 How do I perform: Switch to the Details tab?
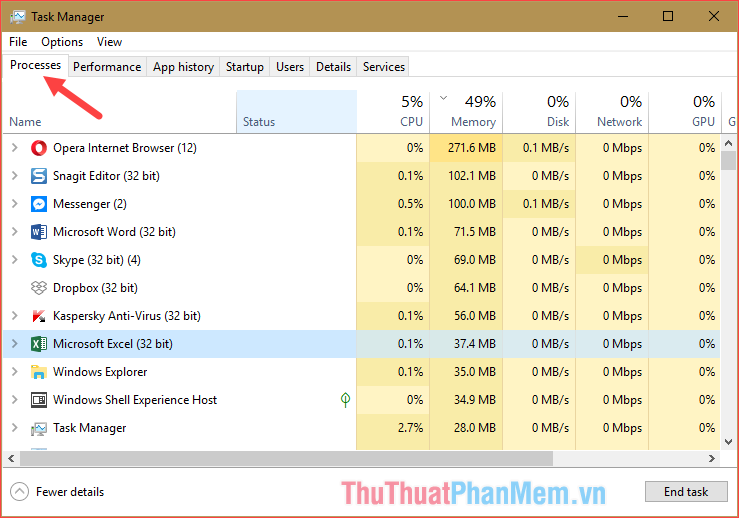point(333,67)
